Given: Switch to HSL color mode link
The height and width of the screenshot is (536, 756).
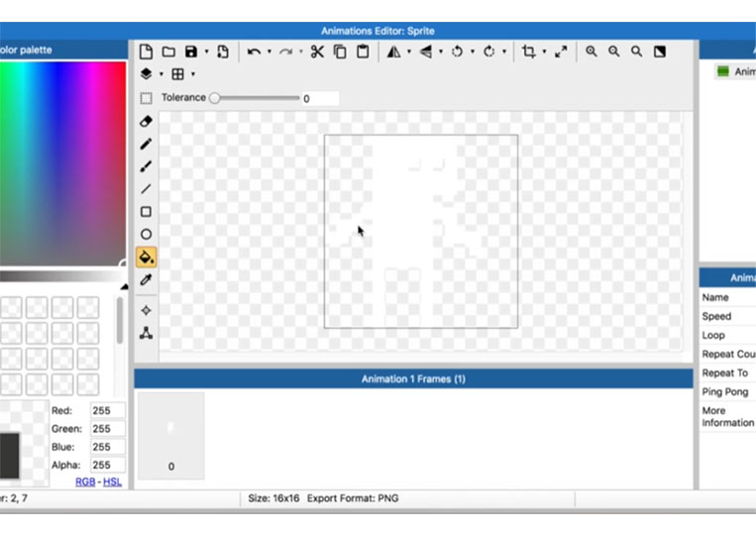Looking at the screenshot, I should tap(112, 482).
